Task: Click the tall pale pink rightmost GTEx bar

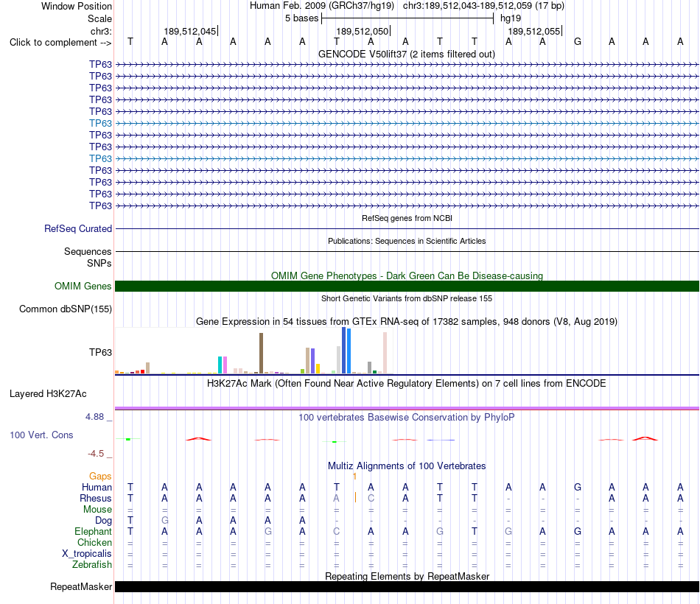Action: click(385, 353)
